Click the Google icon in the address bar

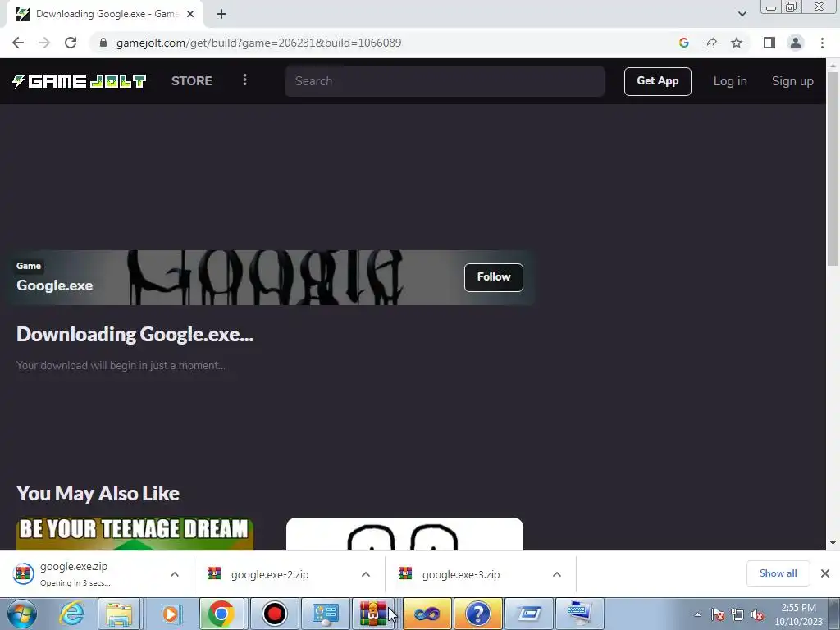[x=683, y=43]
